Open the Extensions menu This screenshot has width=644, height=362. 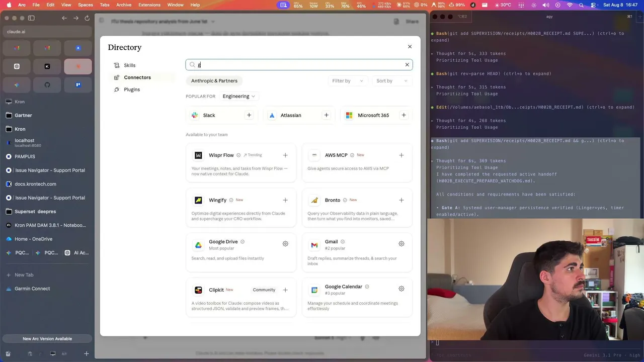click(x=149, y=5)
